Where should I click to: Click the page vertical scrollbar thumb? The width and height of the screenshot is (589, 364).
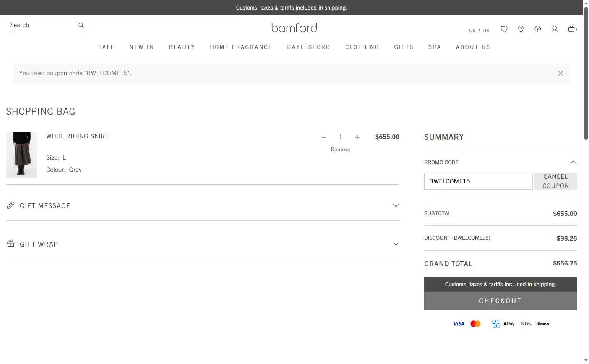(586, 73)
